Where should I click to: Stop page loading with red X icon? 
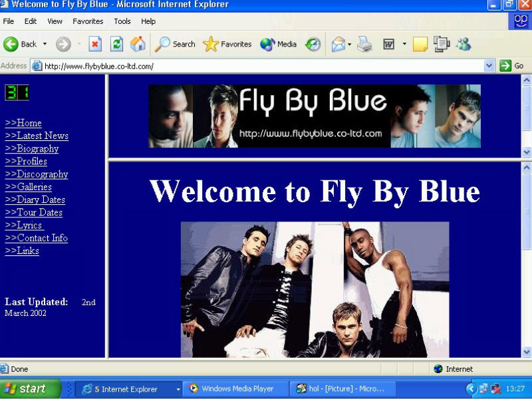pos(95,44)
